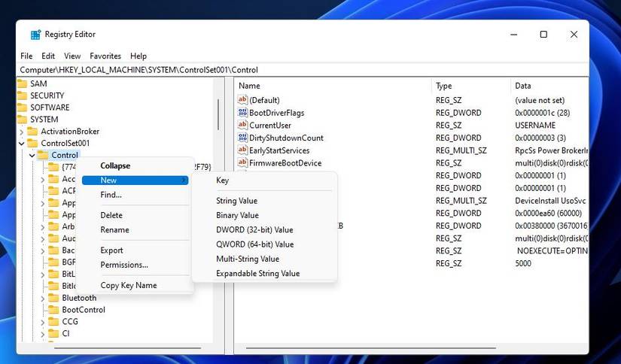This screenshot has height=364, width=621.
Task: Click the CCG folder icon
Action: tap(53, 321)
